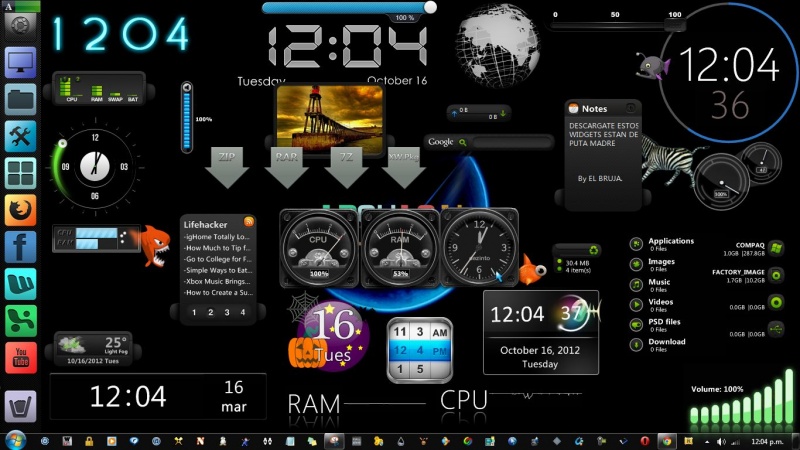
Task: Click the teal W dock icon
Action: tap(20, 284)
